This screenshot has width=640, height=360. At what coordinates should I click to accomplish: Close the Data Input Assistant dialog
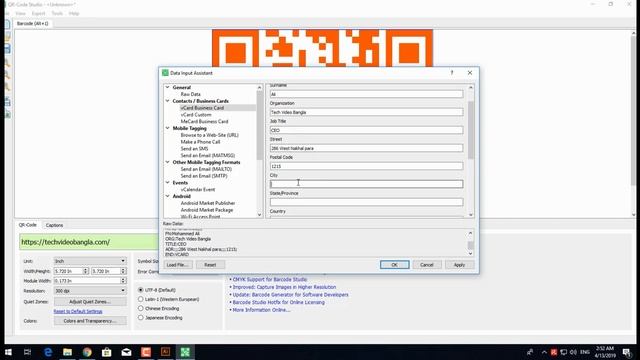(x=470, y=73)
